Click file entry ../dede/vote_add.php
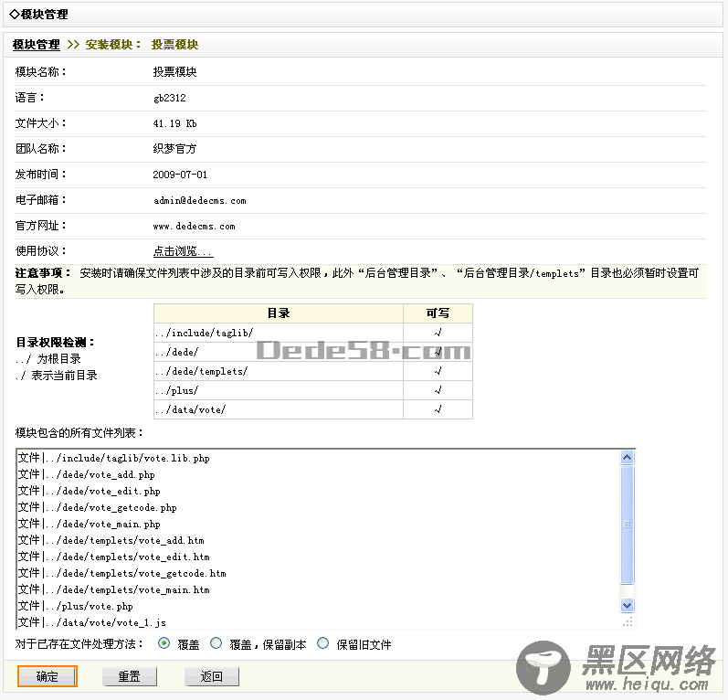Viewport: 728px width, 700px height. (87, 474)
